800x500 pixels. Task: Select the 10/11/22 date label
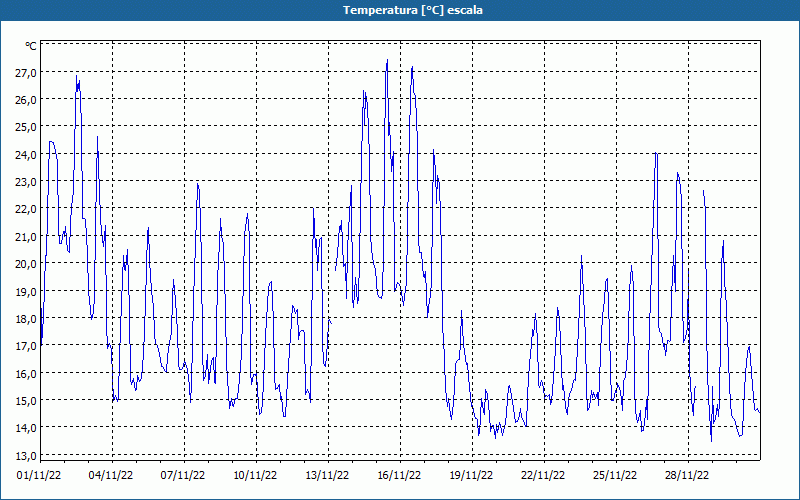255,476
